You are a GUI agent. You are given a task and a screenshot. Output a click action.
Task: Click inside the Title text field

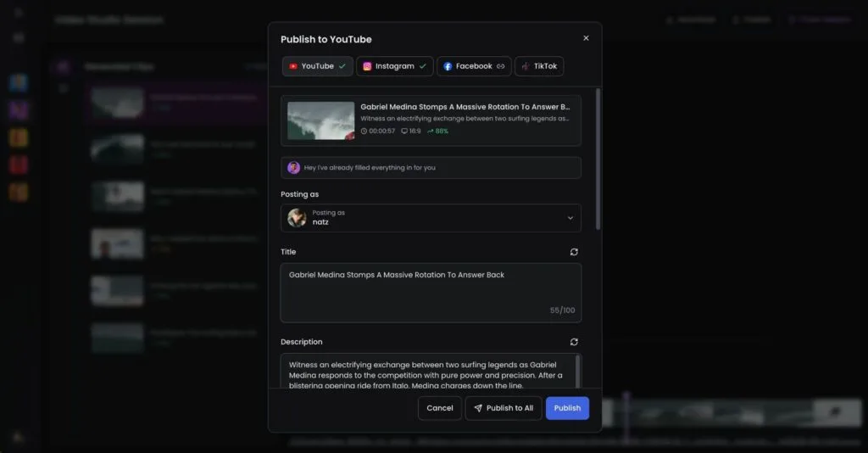(x=431, y=293)
